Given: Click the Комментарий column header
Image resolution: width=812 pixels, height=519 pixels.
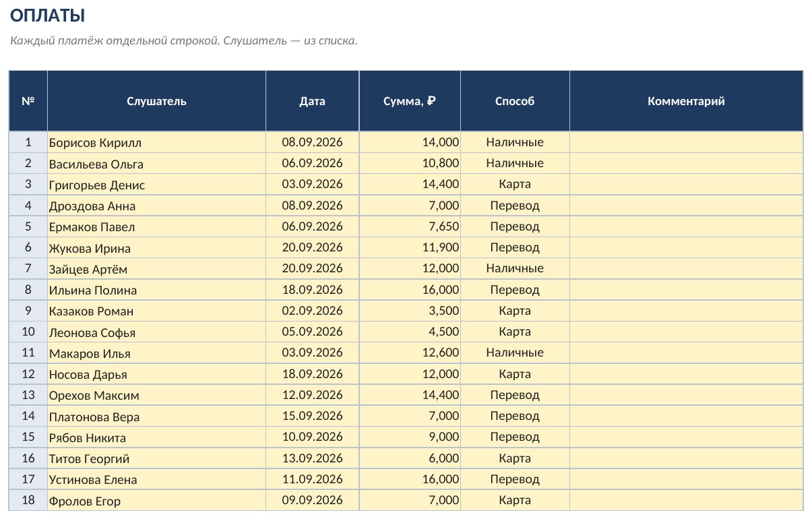Looking at the screenshot, I should [x=686, y=101].
